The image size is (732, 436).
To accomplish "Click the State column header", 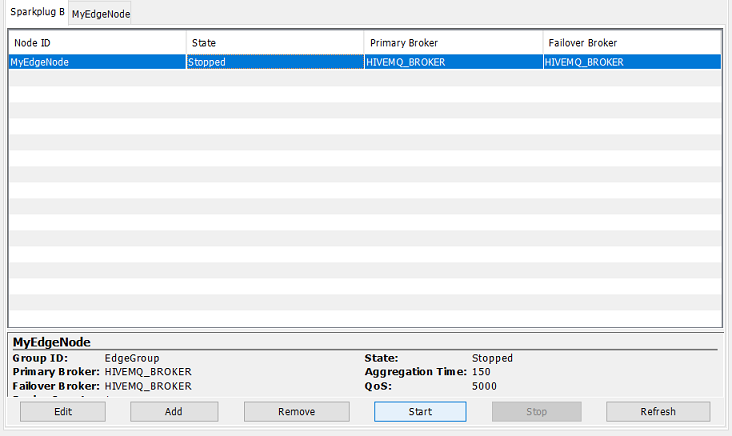I will click(x=274, y=43).
